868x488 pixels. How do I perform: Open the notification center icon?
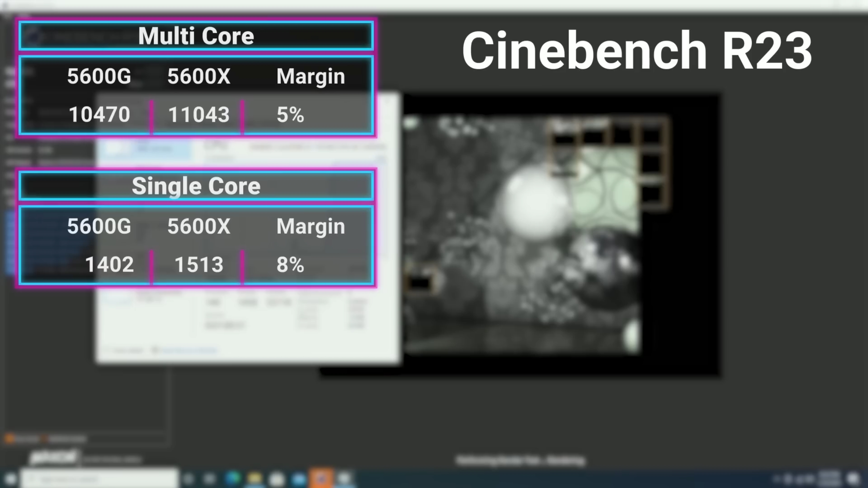pos(853,479)
